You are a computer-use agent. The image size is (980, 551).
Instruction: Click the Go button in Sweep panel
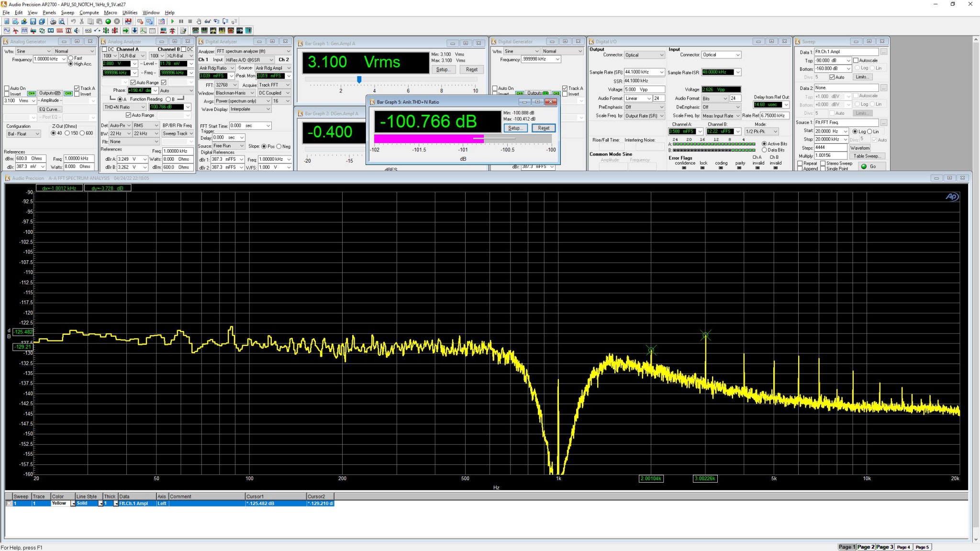[871, 166]
